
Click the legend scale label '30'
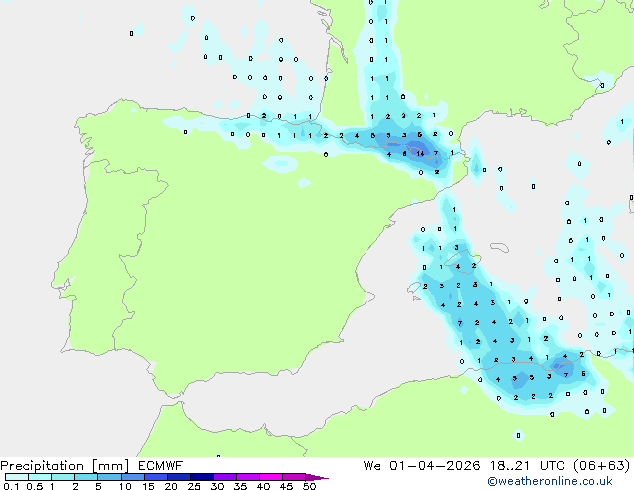(217, 486)
